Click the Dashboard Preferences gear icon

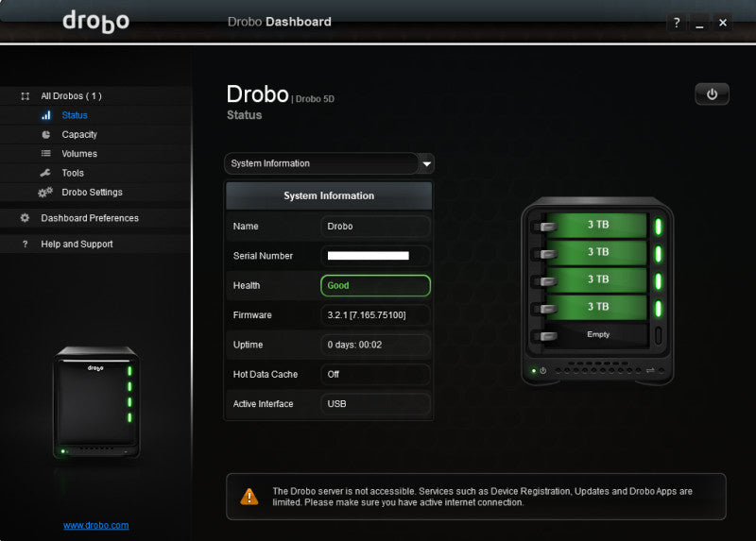[x=25, y=218]
